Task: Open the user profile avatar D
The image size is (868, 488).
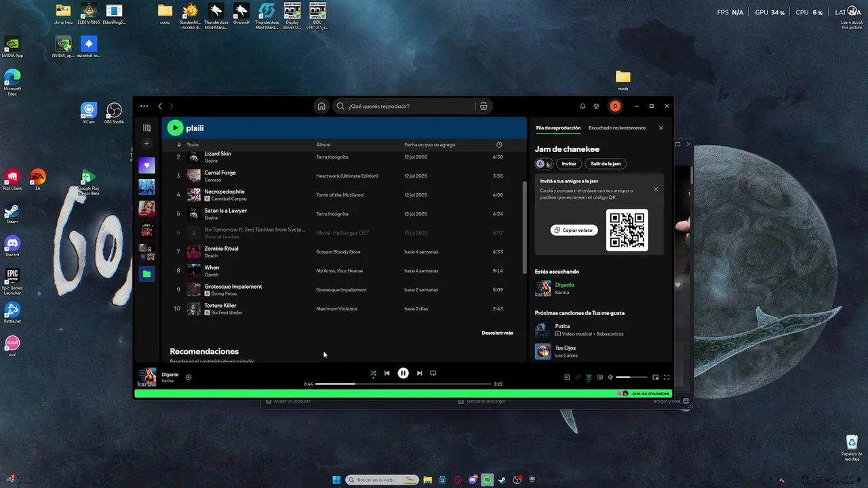Action: pos(615,106)
